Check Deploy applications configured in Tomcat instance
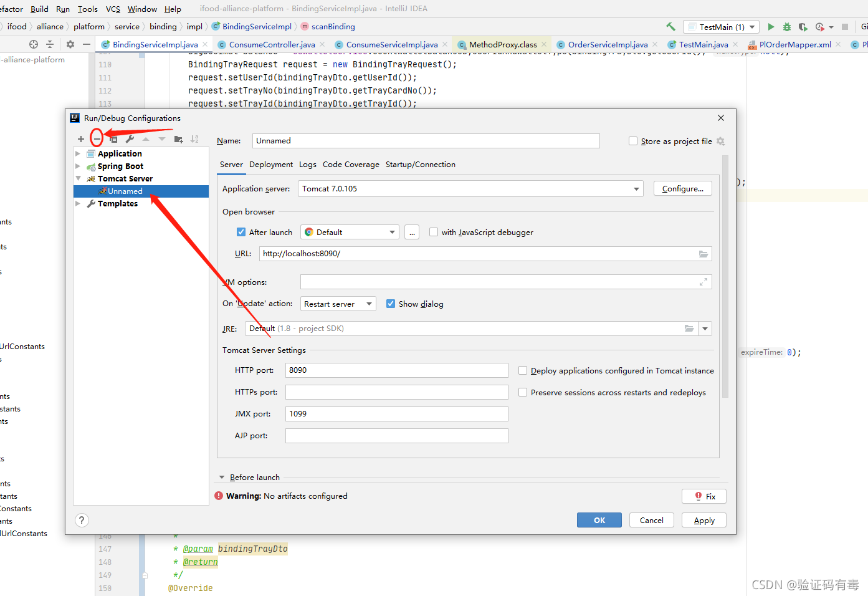The image size is (868, 596). pyautogui.click(x=523, y=370)
